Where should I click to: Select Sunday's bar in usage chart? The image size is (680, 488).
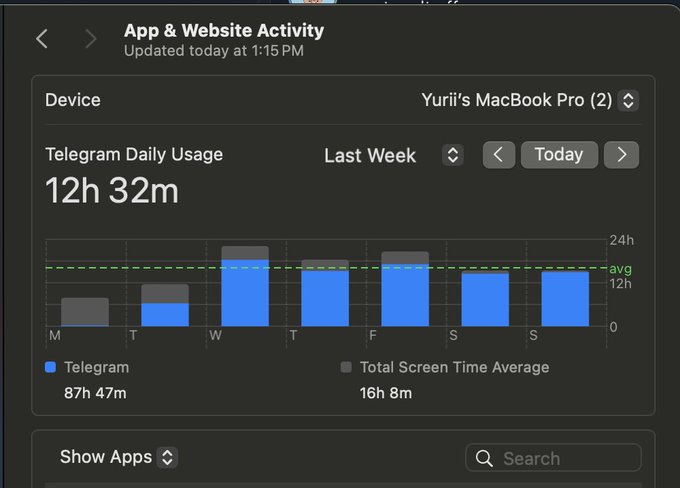coord(565,298)
